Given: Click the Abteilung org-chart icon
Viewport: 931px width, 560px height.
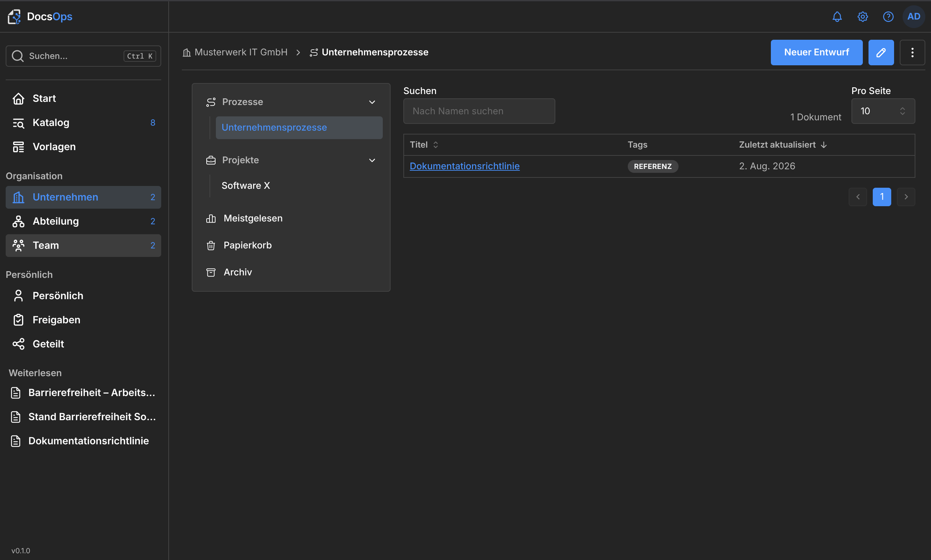Looking at the screenshot, I should 18,221.
